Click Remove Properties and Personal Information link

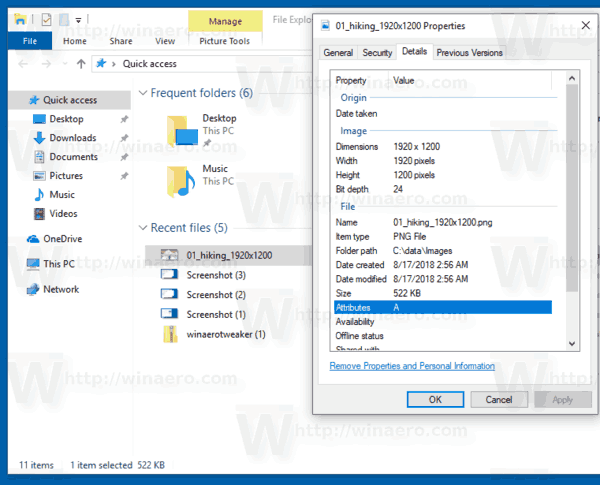pos(412,366)
